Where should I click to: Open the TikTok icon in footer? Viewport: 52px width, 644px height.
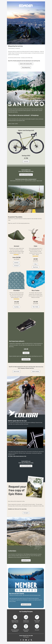pos(29,640)
